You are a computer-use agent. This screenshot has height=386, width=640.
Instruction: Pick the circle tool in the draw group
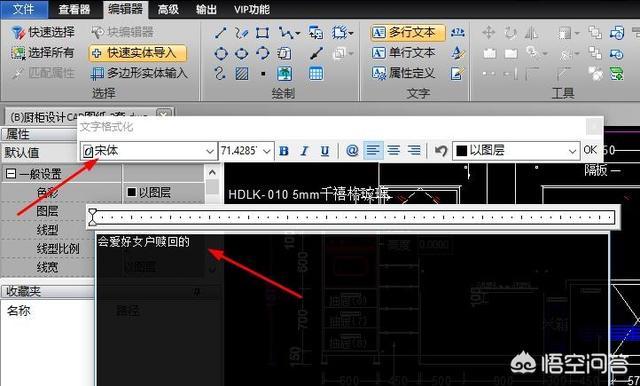click(x=221, y=53)
